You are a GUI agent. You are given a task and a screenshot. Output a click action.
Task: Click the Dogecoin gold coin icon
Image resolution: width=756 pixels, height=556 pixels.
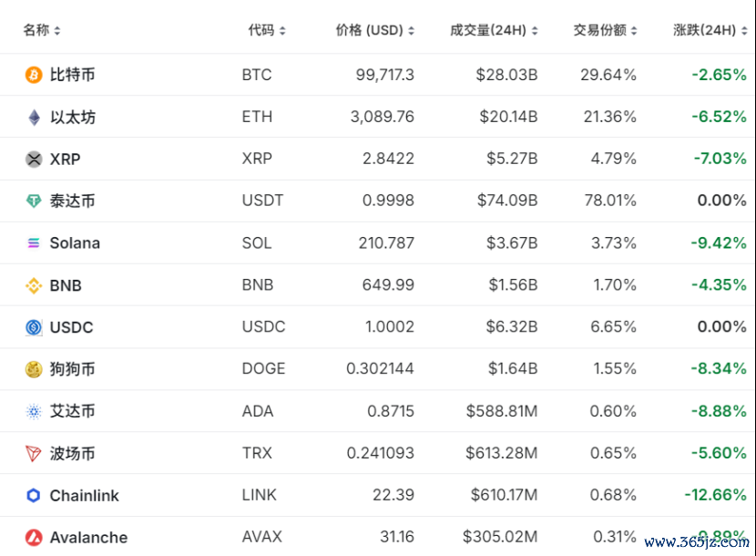point(34,369)
